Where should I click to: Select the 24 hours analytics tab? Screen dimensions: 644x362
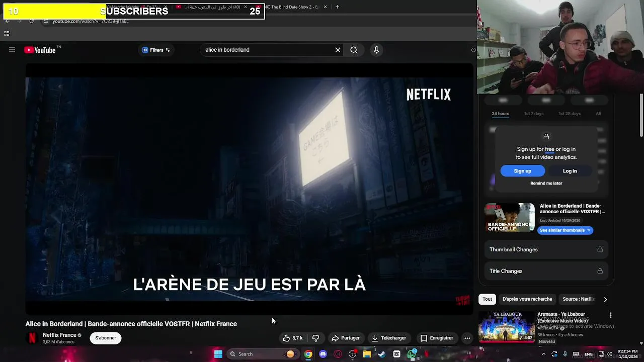coord(500,114)
